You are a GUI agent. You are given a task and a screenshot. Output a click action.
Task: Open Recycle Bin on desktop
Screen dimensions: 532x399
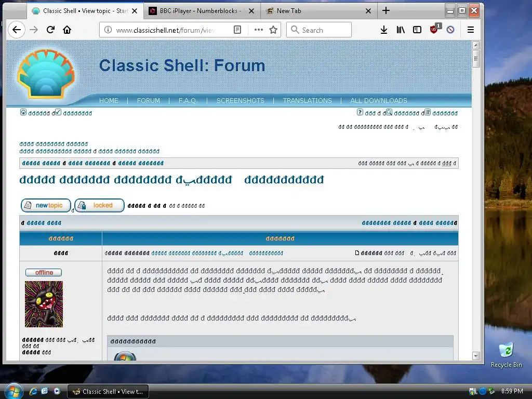[506, 355]
